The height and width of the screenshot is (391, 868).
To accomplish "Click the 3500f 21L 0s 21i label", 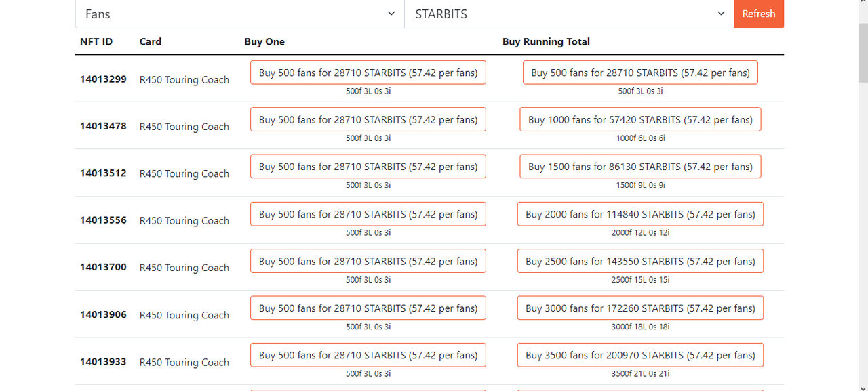I will tap(640, 373).
